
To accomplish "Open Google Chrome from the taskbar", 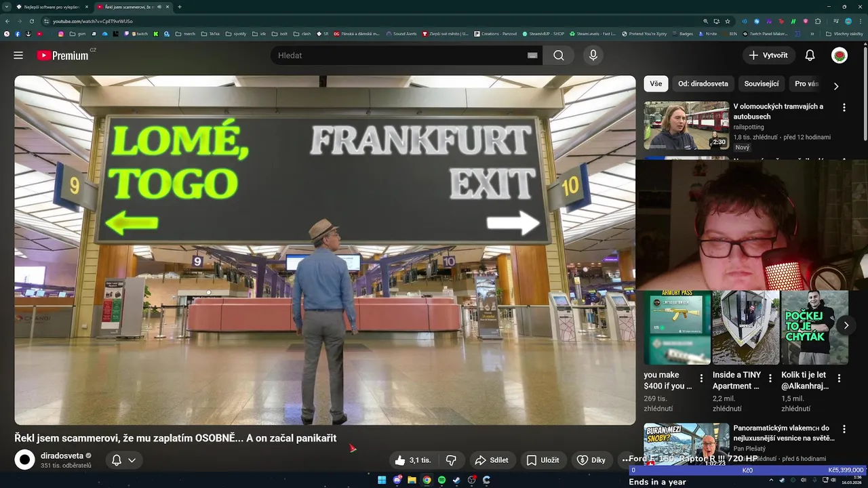I will coord(427,480).
